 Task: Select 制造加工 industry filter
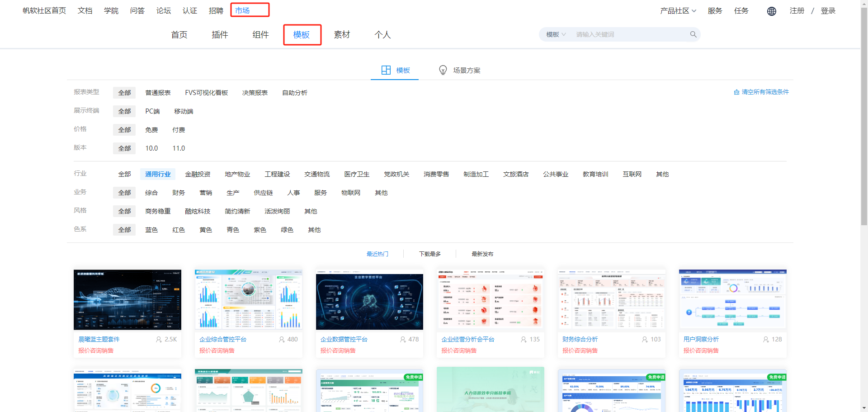point(476,174)
